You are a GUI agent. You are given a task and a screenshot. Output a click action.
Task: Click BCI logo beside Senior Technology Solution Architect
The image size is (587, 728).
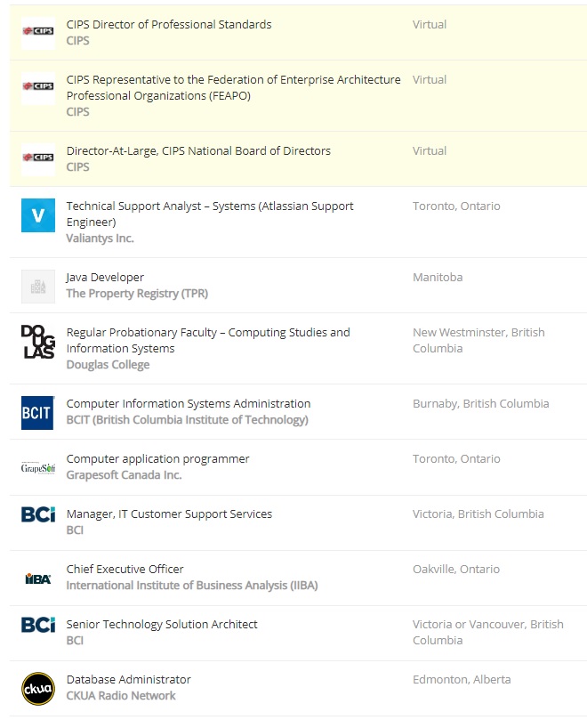[38, 625]
